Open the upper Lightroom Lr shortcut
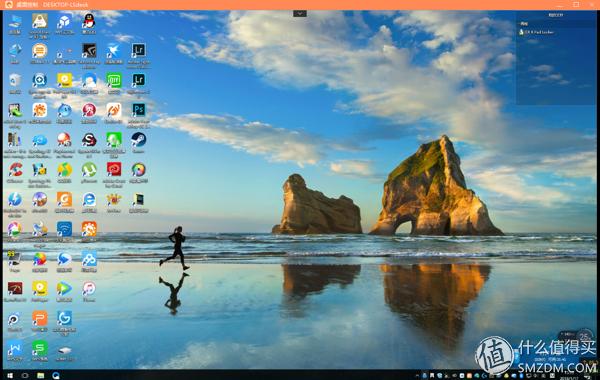 (x=139, y=54)
